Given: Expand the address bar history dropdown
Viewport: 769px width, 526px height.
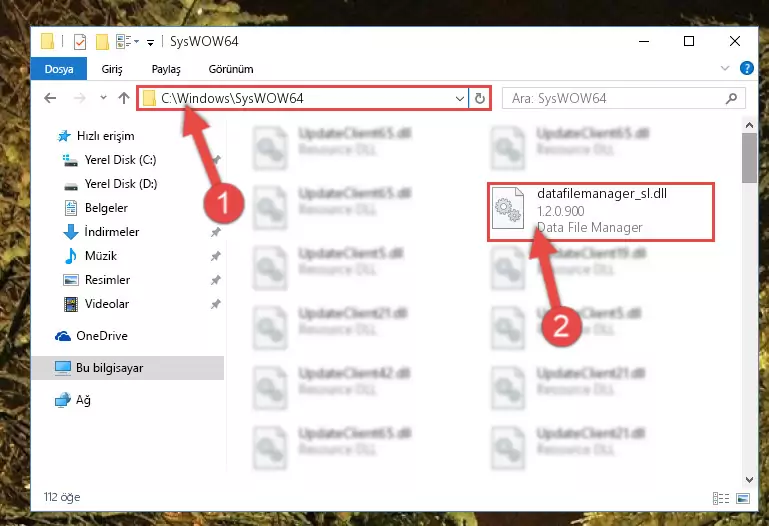Looking at the screenshot, I should click(x=460, y=99).
